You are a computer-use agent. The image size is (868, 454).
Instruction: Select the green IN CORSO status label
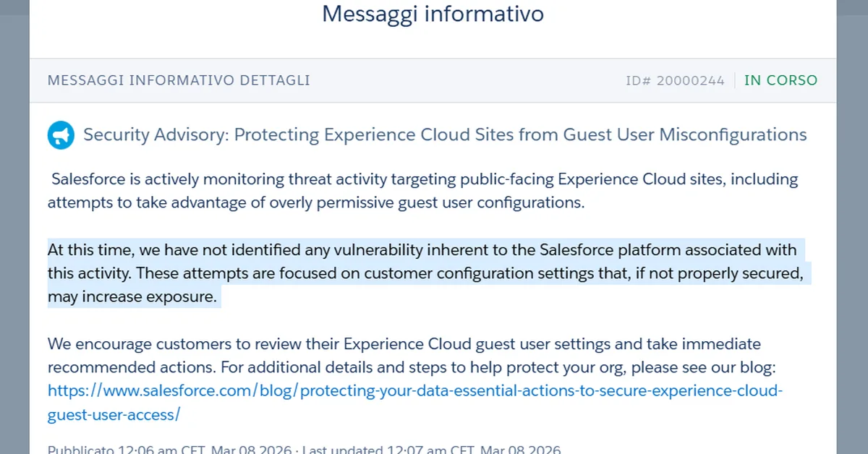coord(780,80)
